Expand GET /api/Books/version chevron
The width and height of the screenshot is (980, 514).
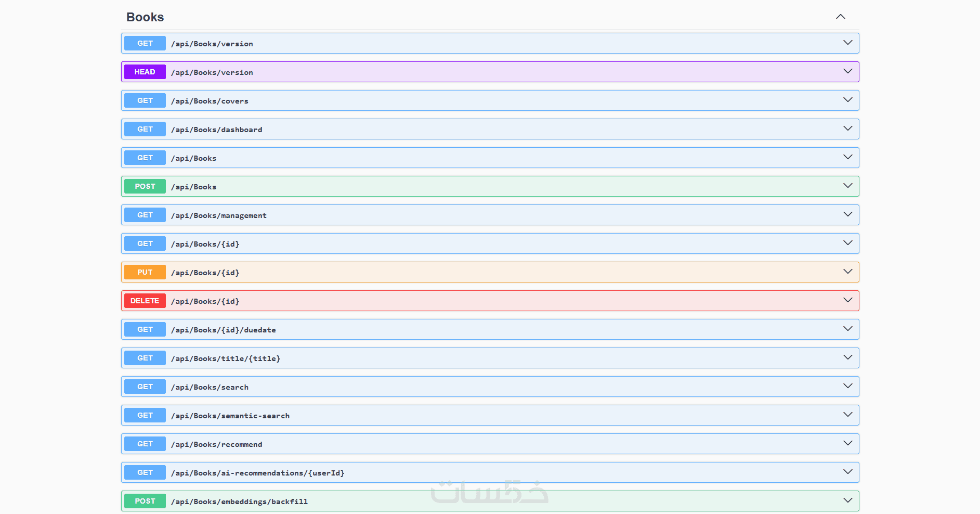click(x=848, y=43)
